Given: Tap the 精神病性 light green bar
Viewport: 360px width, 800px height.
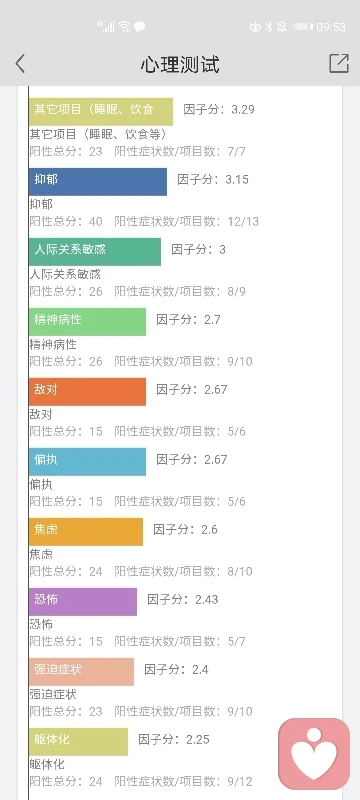Looking at the screenshot, I should [x=87, y=322].
